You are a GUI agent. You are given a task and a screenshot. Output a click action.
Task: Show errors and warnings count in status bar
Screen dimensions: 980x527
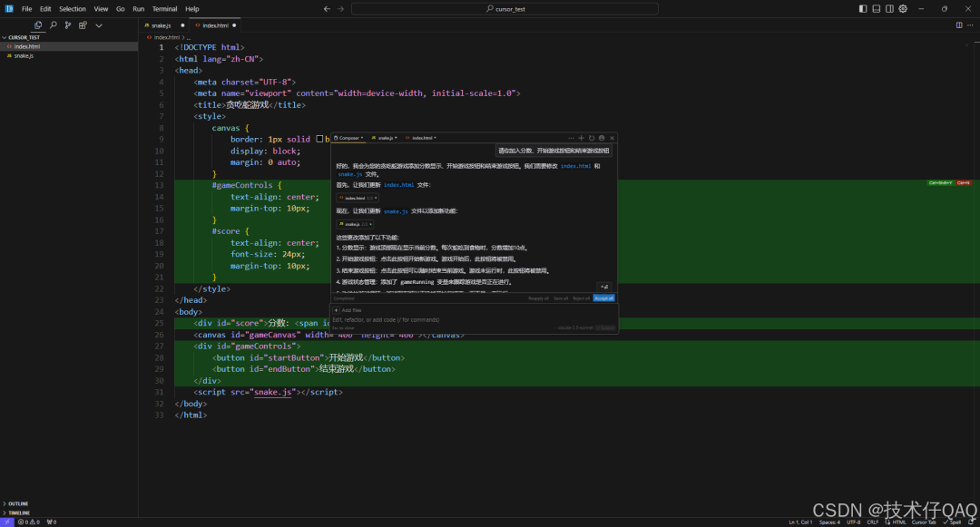coord(29,522)
